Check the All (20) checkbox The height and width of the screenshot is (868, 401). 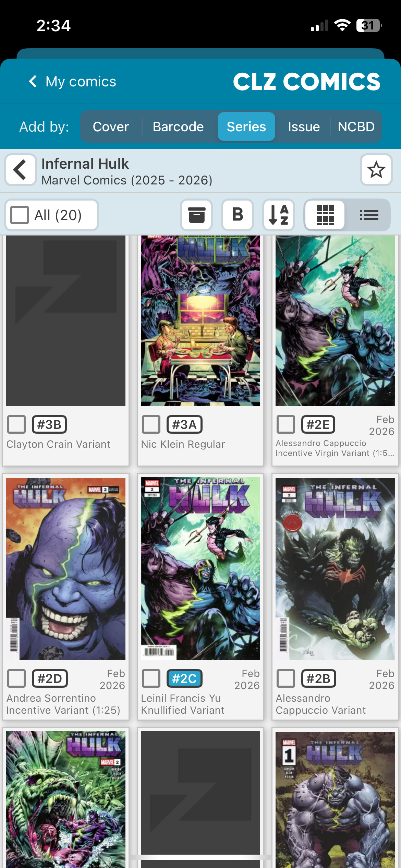20,215
